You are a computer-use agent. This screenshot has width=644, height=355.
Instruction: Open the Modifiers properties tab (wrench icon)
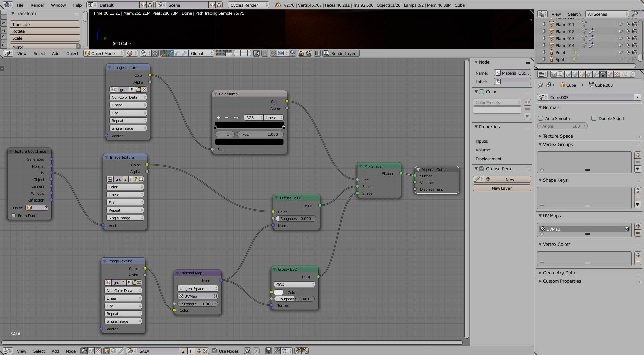596,74
